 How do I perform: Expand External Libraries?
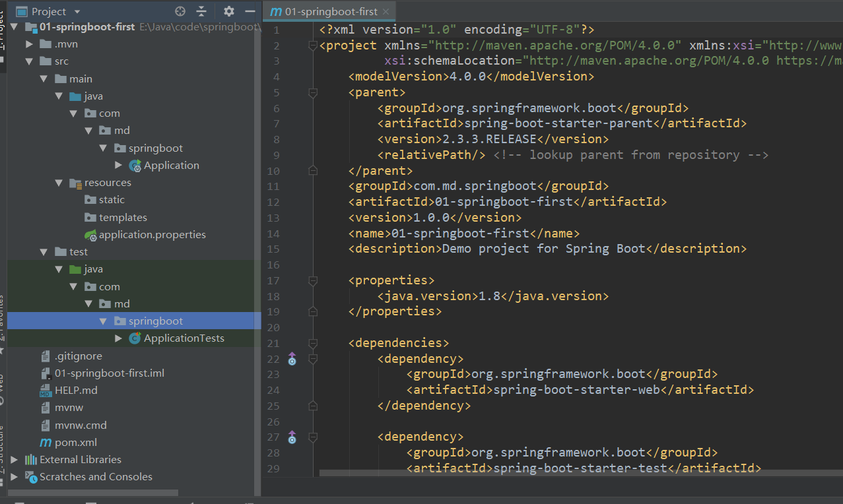pos(15,460)
